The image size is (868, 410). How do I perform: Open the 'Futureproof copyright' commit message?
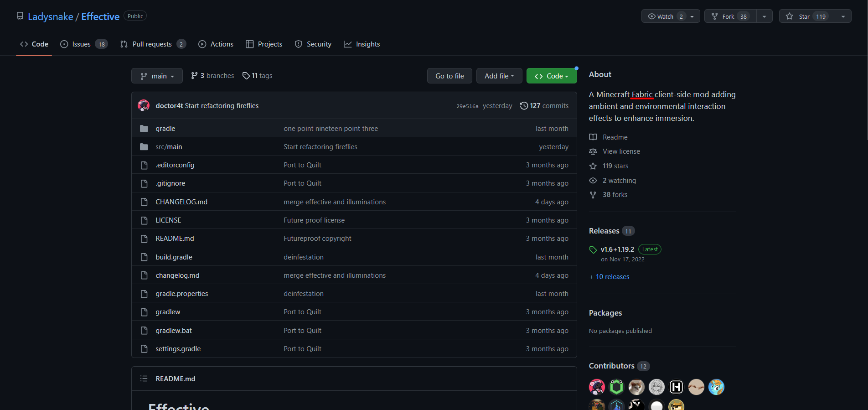(x=317, y=238)
